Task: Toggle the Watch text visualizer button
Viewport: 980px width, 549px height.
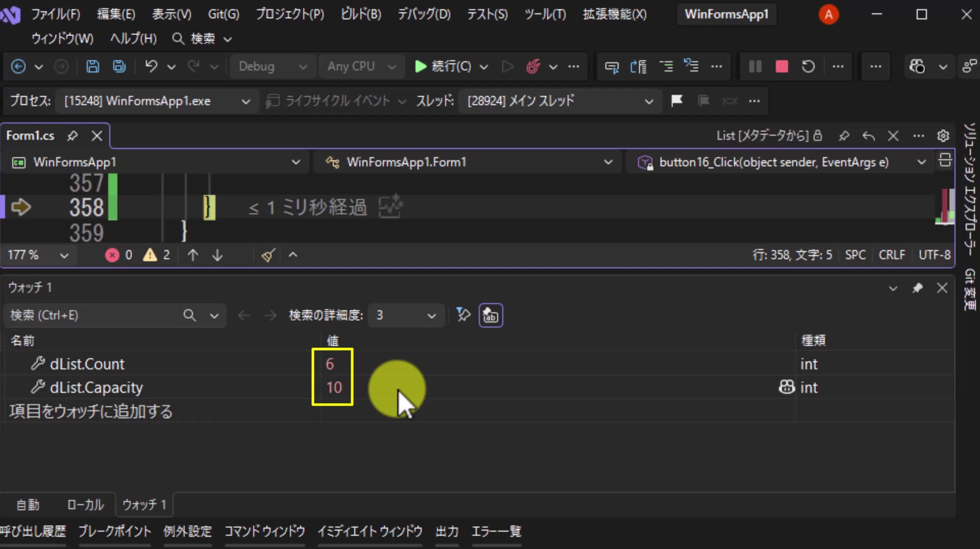Action: [491, 315]
